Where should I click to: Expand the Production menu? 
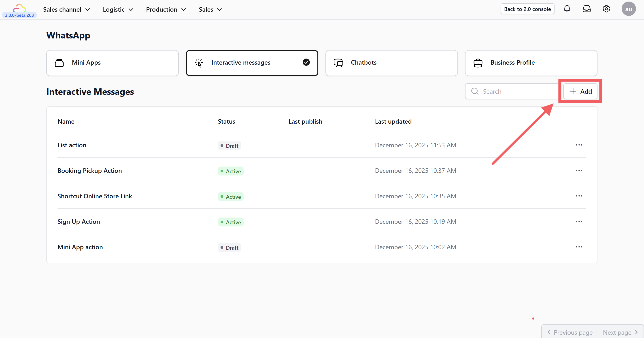pyautogui.click(x=166, y=9)
